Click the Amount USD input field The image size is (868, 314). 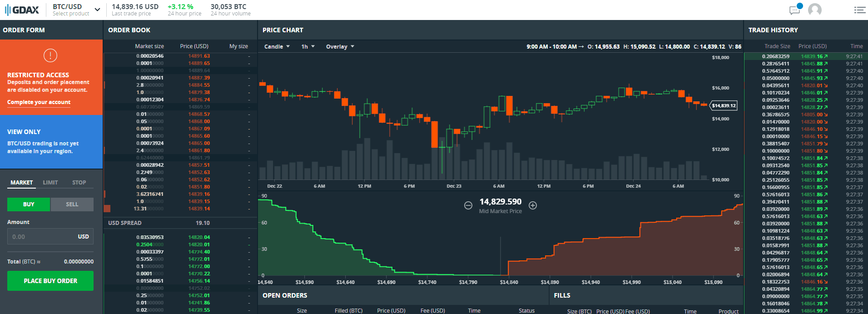coord(43,237)
